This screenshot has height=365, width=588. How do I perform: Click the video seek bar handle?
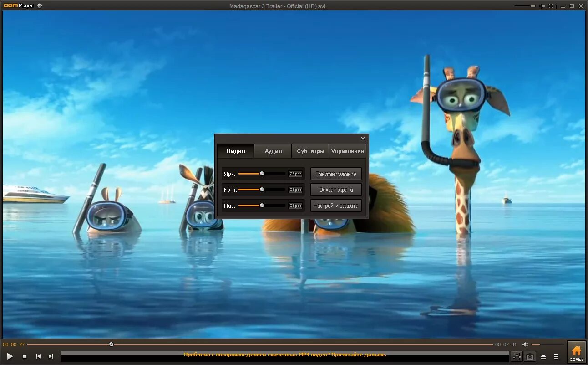click(111, 344)
